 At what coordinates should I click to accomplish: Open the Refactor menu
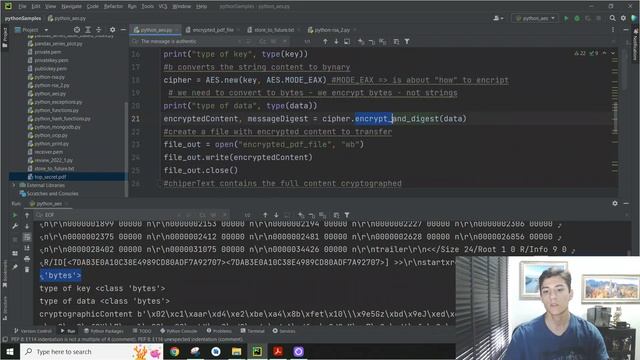coord(113,7)
